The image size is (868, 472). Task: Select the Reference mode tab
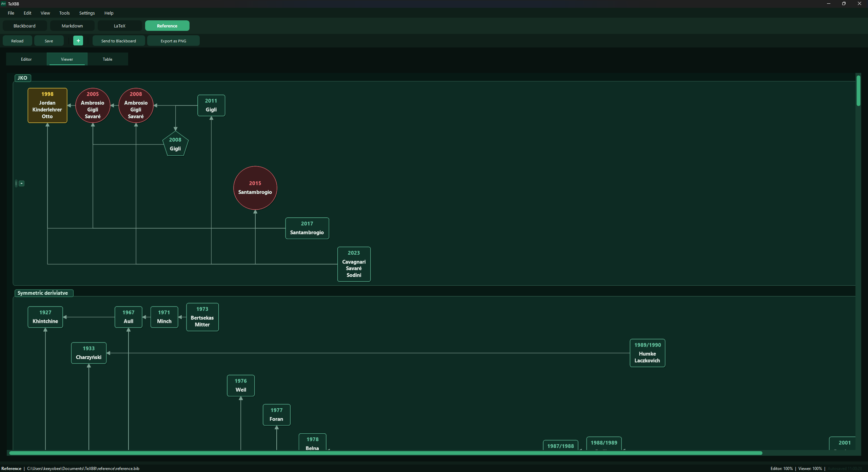[167, 26]
